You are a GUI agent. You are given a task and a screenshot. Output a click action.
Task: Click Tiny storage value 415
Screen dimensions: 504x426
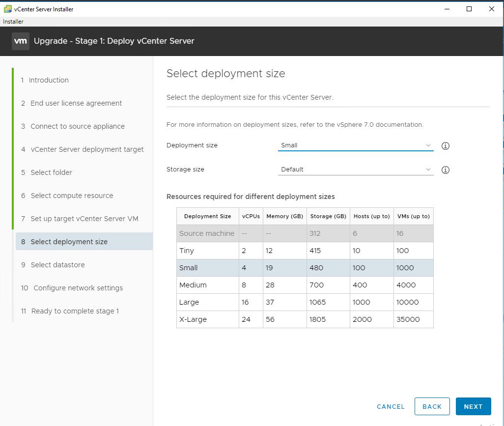click(315, 251)
